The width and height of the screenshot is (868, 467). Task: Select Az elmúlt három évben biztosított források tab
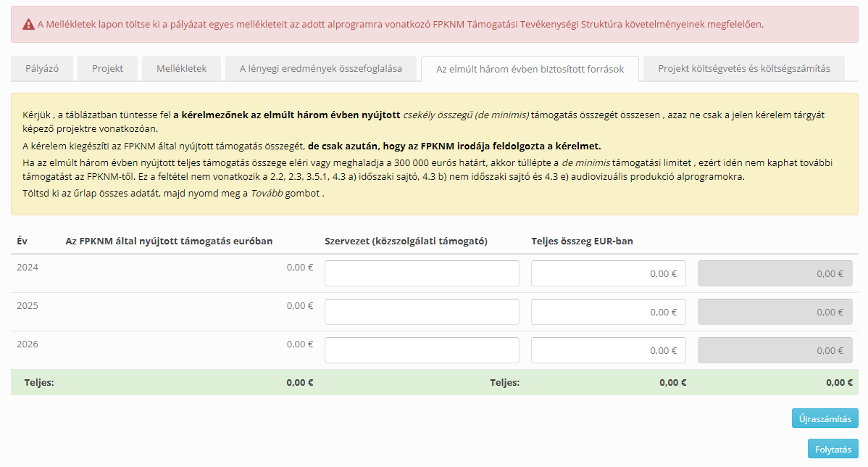click(x=530, y=69)
